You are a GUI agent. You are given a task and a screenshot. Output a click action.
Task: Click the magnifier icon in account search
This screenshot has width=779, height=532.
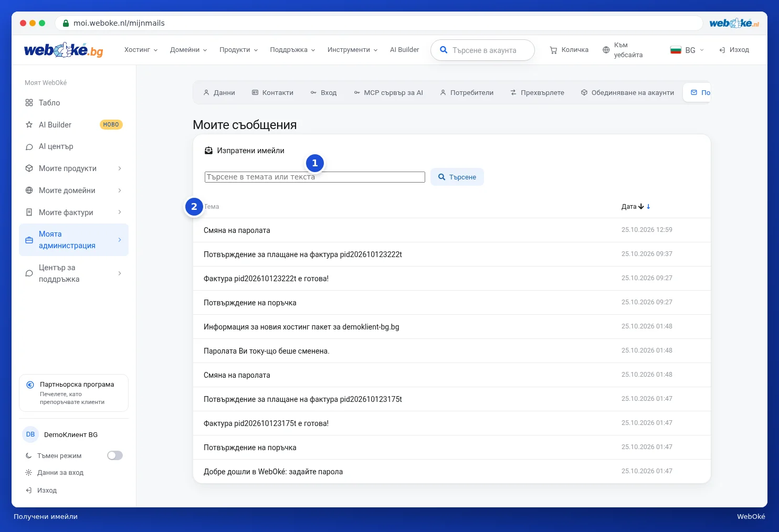coord(444,50)
